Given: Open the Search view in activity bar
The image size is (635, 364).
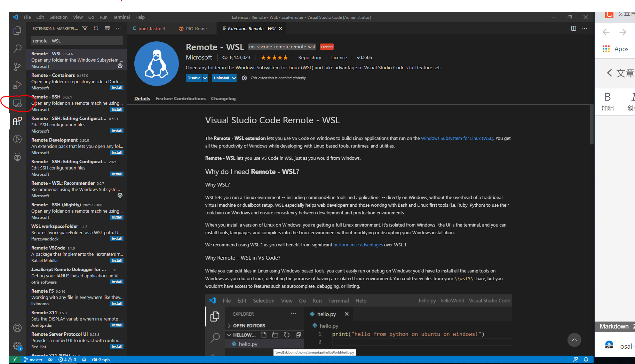Looking at the screenshot, I should (17, 48).
